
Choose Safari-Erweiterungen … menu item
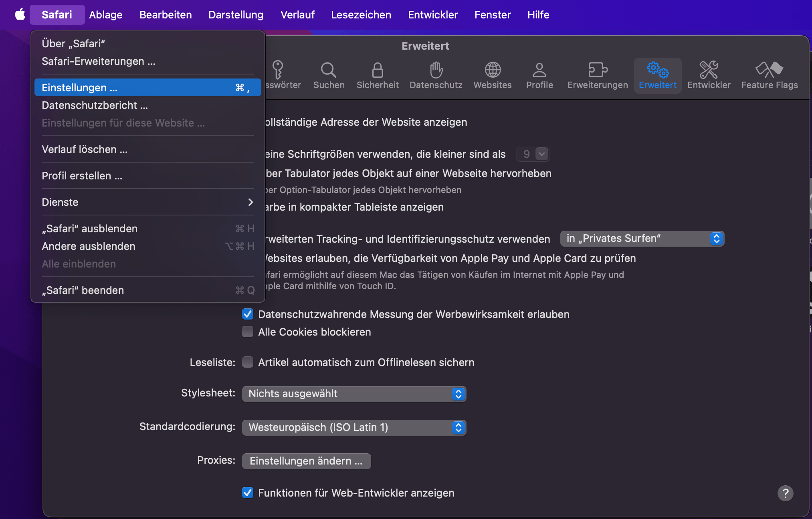pos(147,61)
